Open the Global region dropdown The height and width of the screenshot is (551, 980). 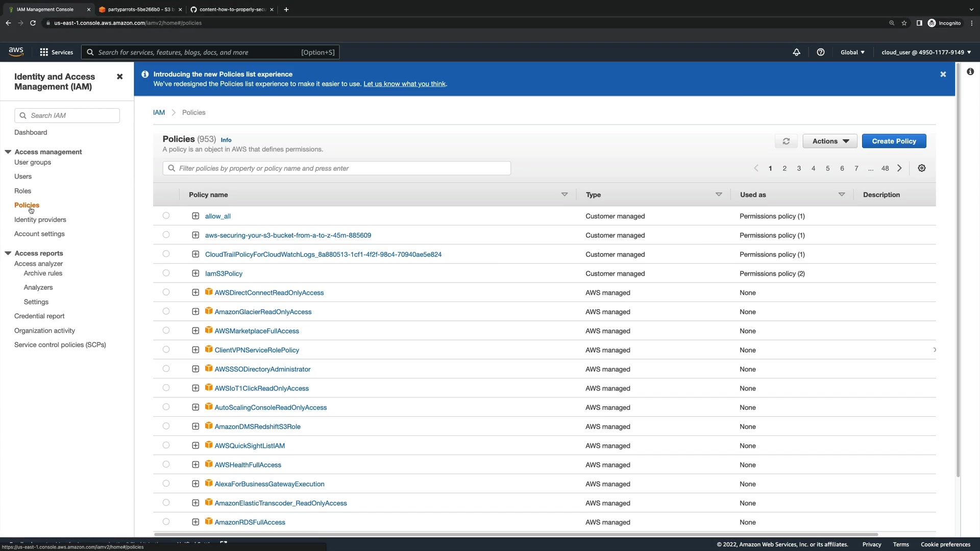click(852, 52)
